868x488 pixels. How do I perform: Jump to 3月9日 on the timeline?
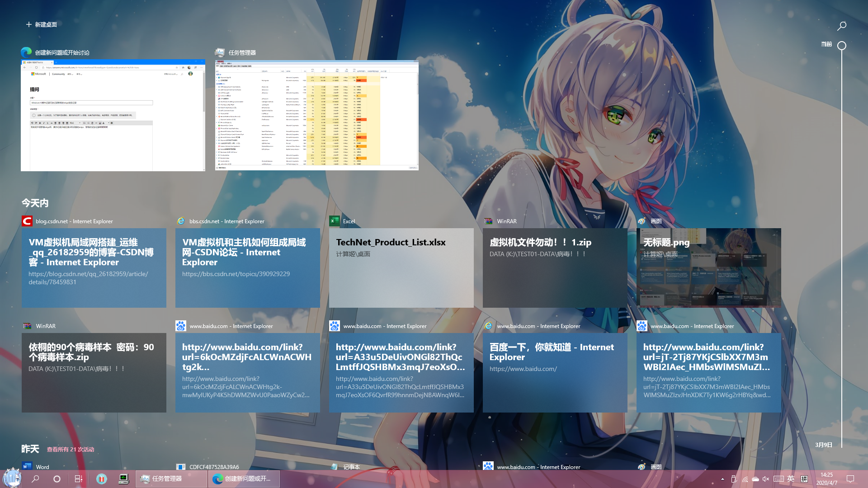(x=824, y=445)
